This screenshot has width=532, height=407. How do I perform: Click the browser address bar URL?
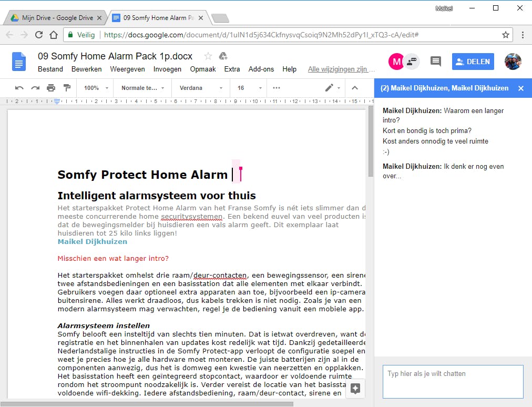point(261,35)
